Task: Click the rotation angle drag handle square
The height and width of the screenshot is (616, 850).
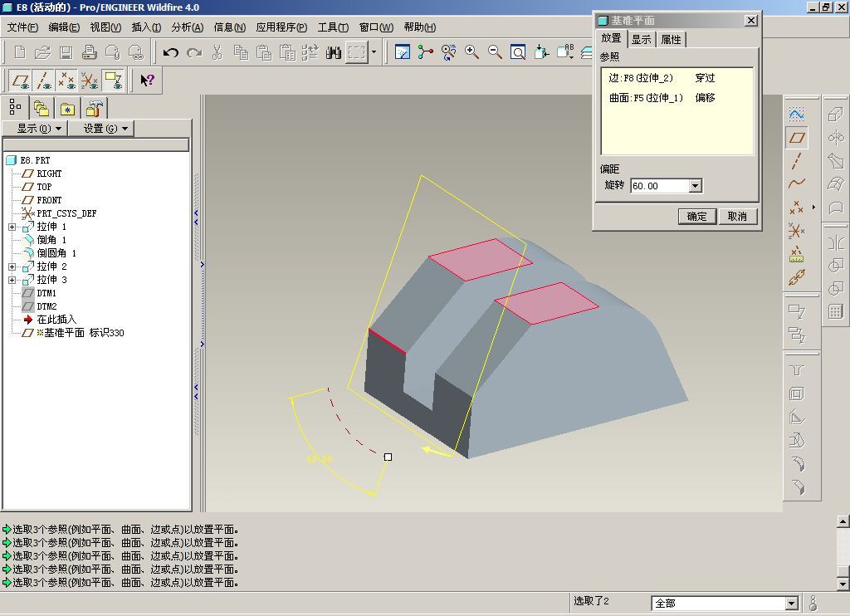Action: click(x=388, y=457)
